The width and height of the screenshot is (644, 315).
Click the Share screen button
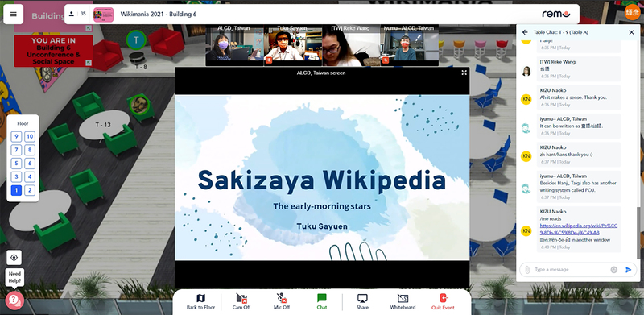(x=362, y=301)
